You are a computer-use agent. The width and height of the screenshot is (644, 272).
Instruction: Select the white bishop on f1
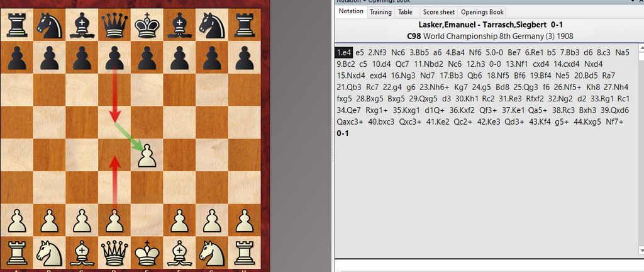click(x=179, y=252)
